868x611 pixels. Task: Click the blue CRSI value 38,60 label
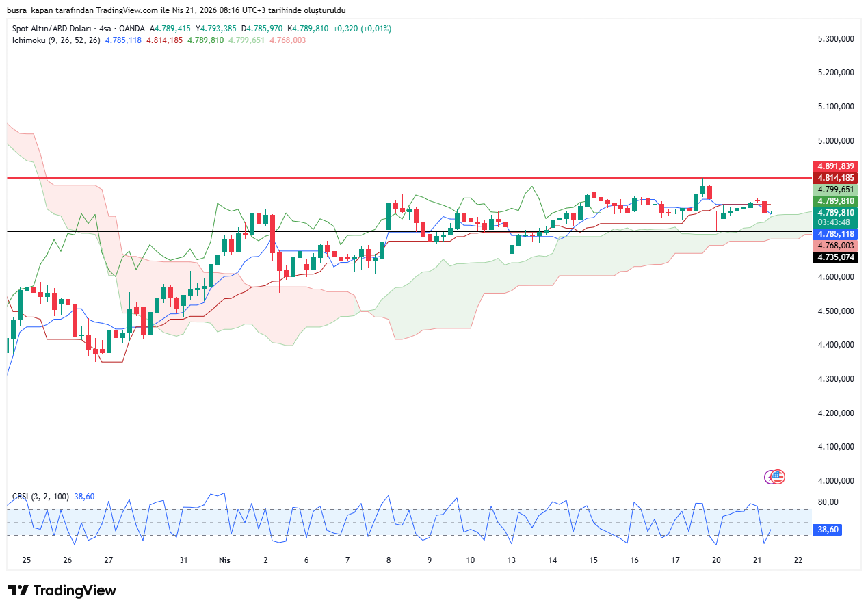click(x=829, y=530)
